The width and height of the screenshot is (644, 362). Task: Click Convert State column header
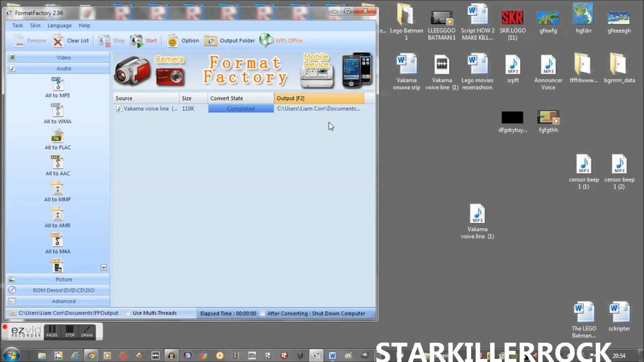241,98
